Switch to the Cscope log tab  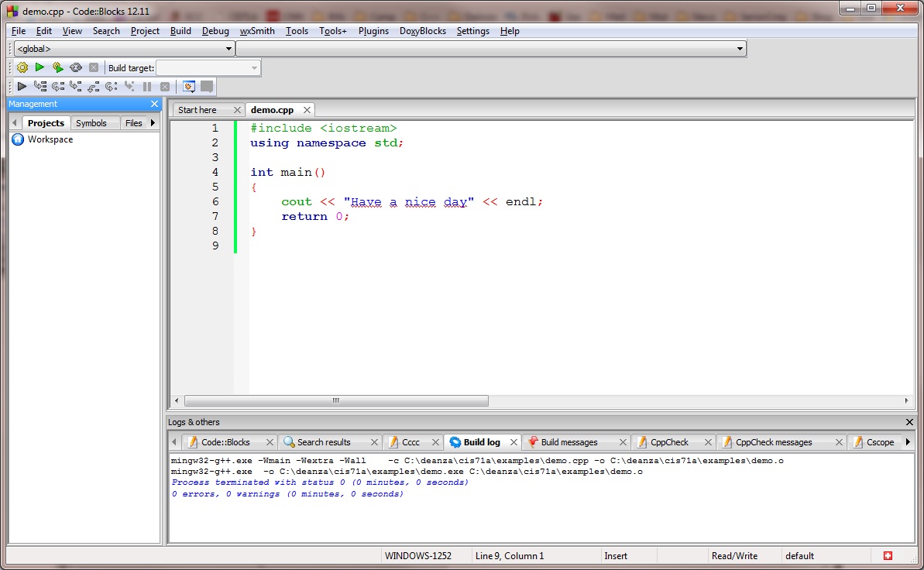[880, 442]
